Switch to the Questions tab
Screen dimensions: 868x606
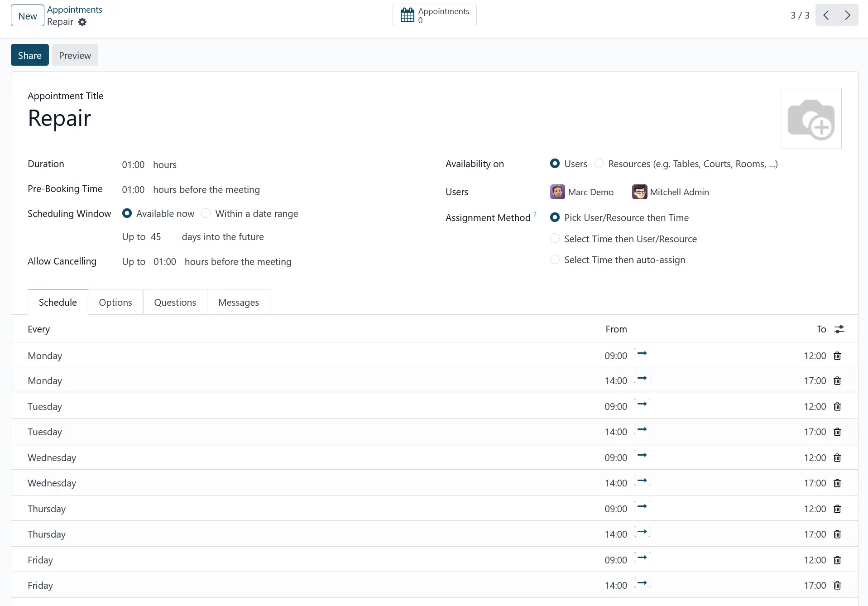point(175,302)
